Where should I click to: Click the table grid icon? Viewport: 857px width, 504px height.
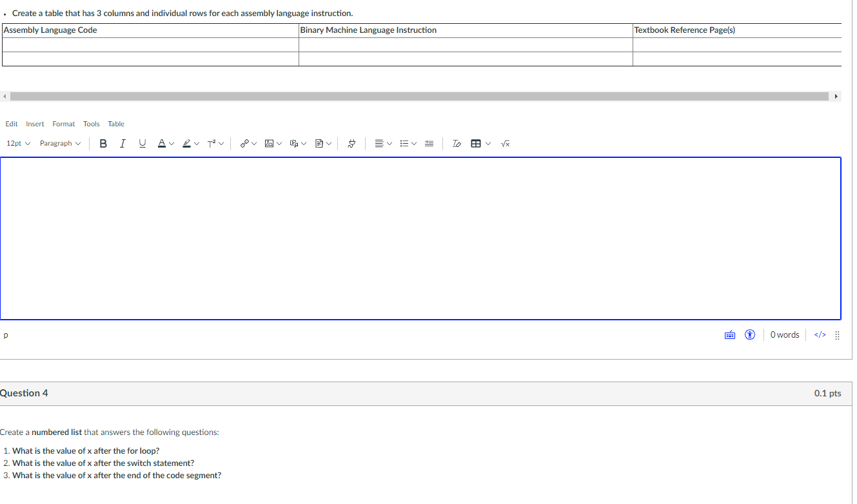(476, 143)
